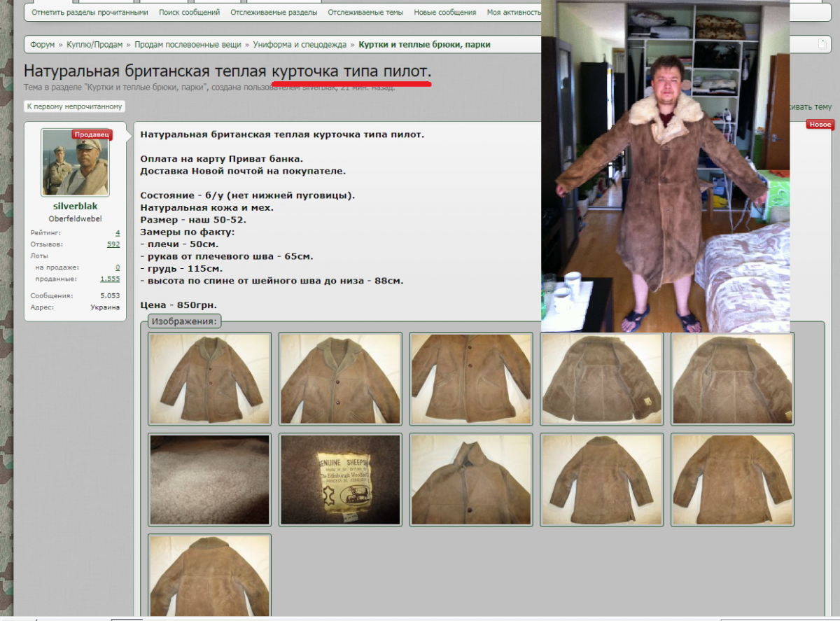
Task: Open the fur lining close-up thumbnail
Action: (x=210, y=480)
